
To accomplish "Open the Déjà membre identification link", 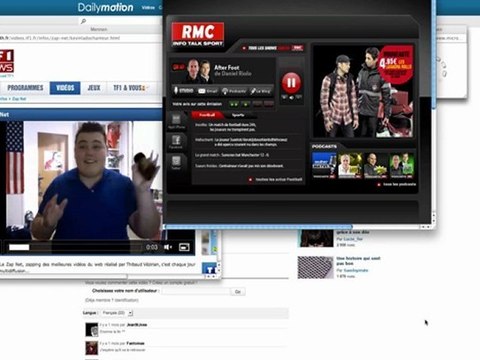I will [x=112, y=300].
